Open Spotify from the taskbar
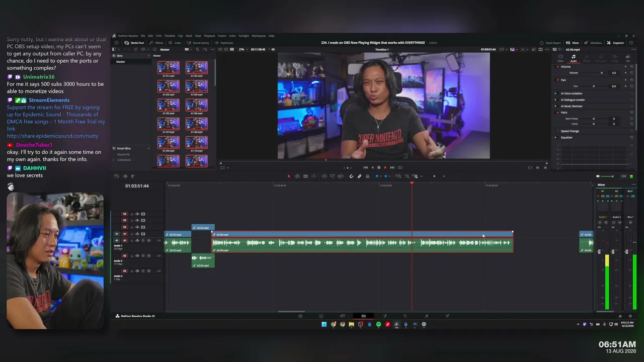 [378, 324]
